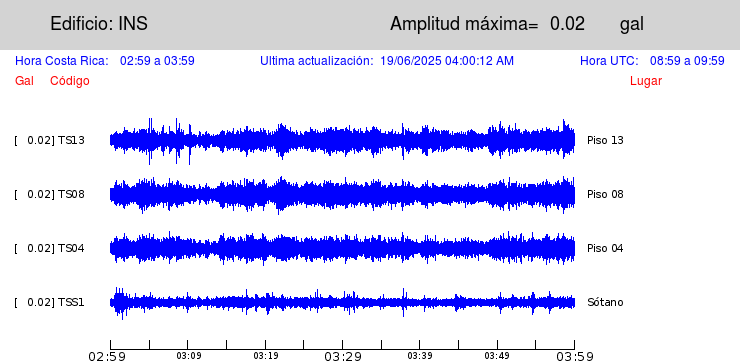
Task: Click the 02:59 time axis label
Action: (107, 356)
